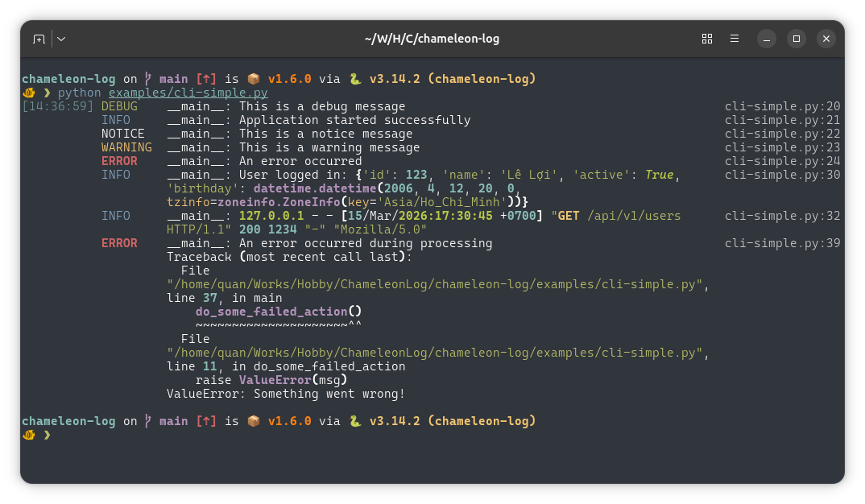Image resolution: width=865 pixels, height=504 pixels.
Task: Click the git branch icon in bottom prompt
Action: click(x=148, y=421)
